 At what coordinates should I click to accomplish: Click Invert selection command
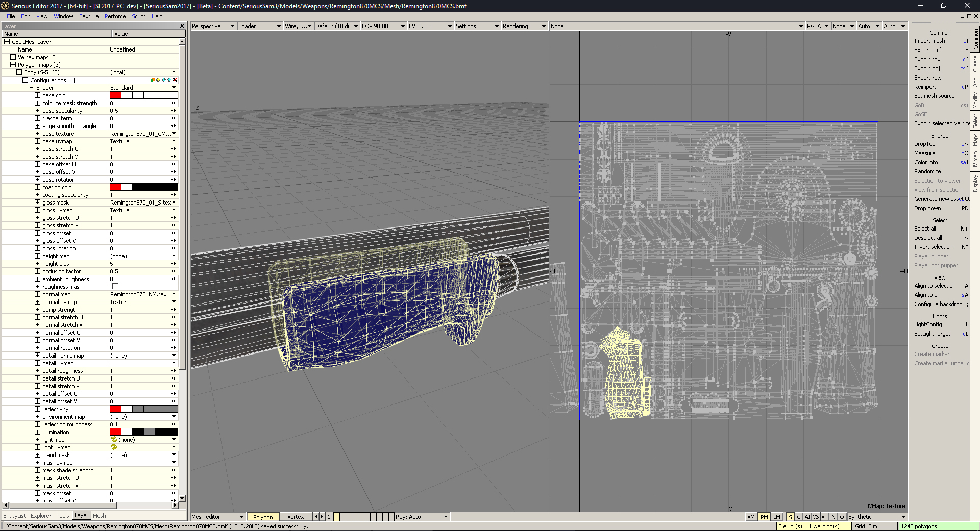click(933, 247)
